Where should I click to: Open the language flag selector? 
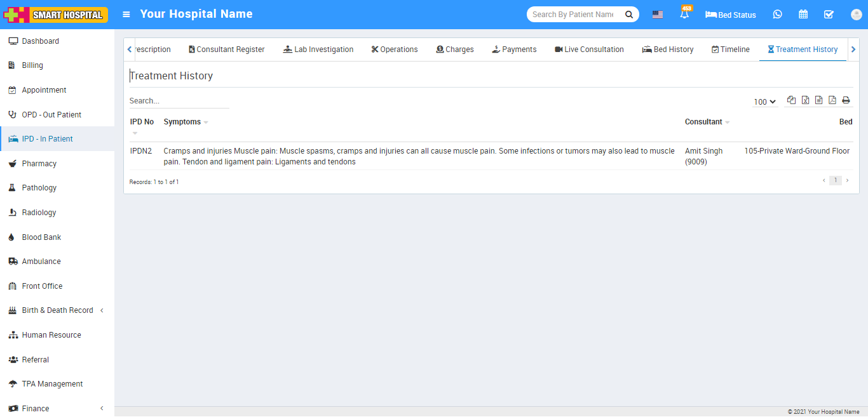point(658,15)
